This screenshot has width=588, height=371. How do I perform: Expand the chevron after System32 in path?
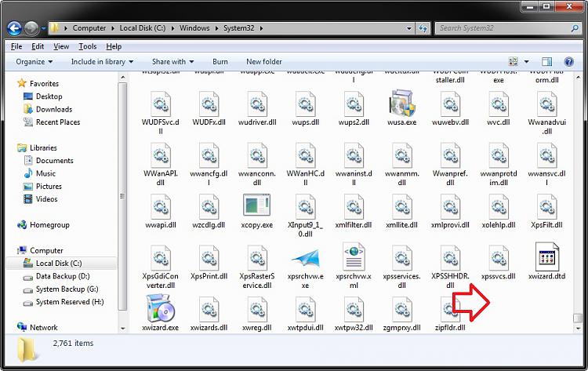[261, 28]
